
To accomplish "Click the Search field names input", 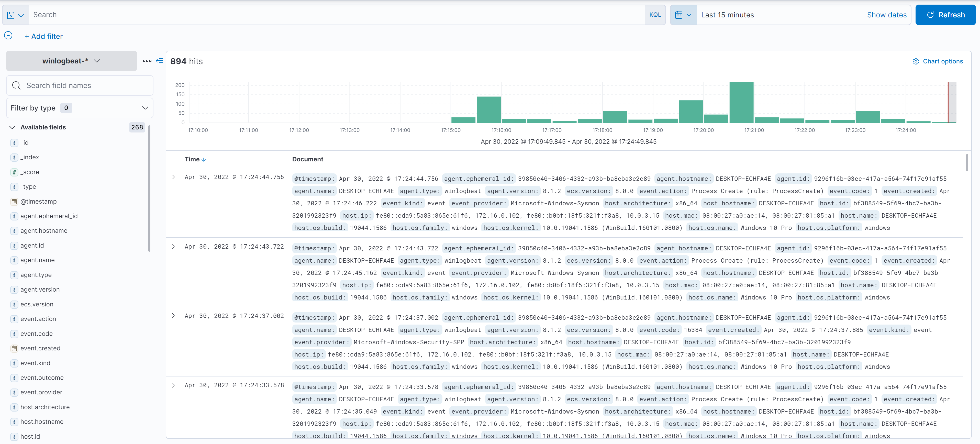I will [x=80, y=86].
